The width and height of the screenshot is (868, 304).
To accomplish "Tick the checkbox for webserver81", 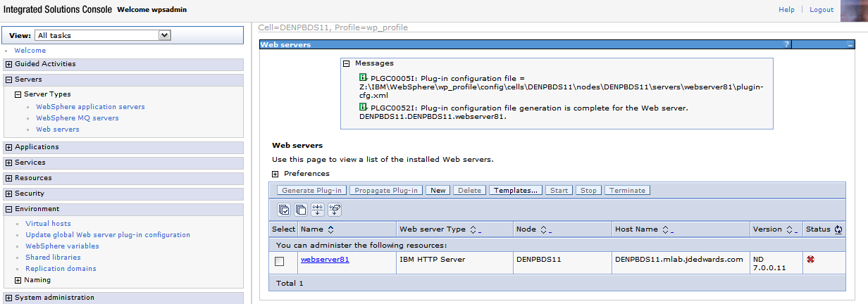I will [280, 261].
